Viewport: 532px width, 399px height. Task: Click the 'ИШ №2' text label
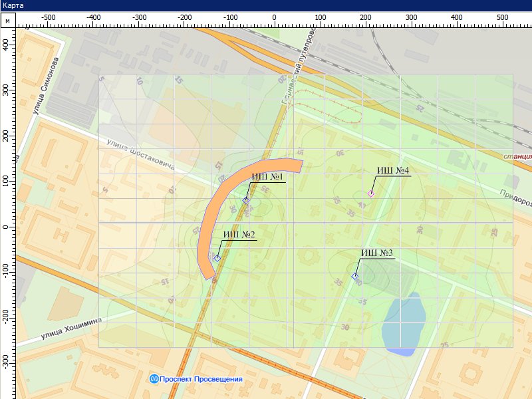pos(239,234)
